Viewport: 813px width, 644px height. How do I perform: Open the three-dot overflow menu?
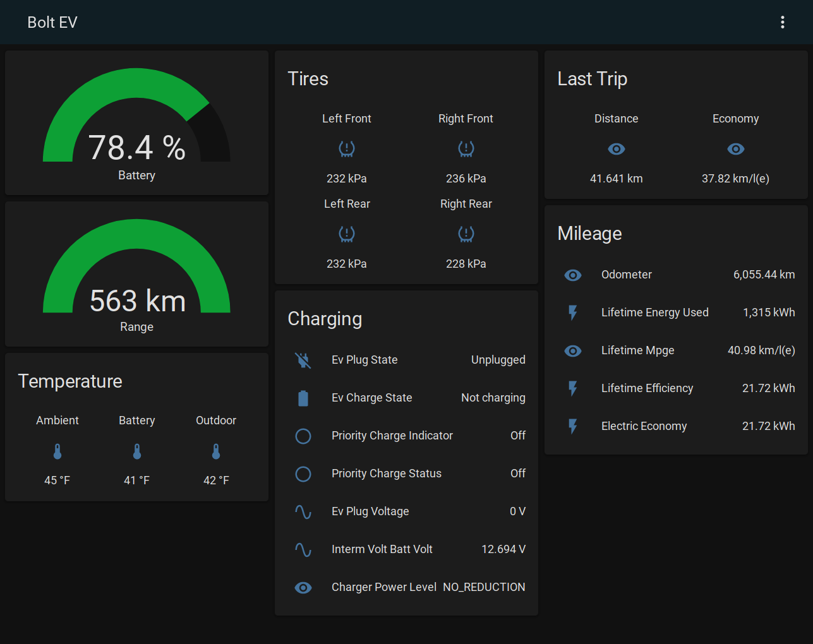point(782,22)
